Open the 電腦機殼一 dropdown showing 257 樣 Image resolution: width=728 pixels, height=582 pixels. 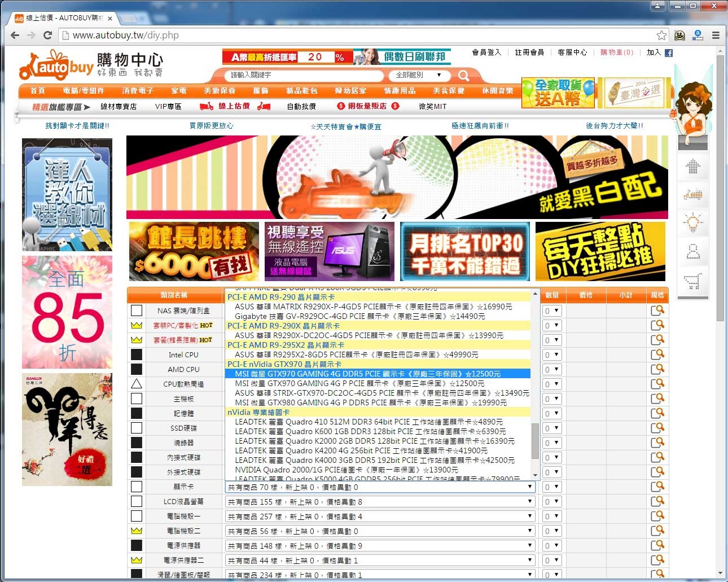[380, 516]
